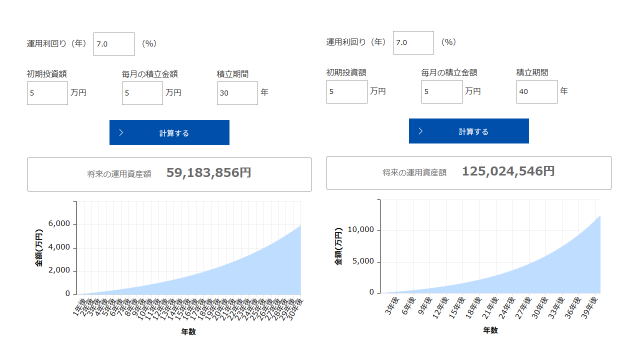The width and height of the screenshot is (640, 360).
Task: Focus the left 運用利回り field showing 7.0
Action: [x=114, y=44]
